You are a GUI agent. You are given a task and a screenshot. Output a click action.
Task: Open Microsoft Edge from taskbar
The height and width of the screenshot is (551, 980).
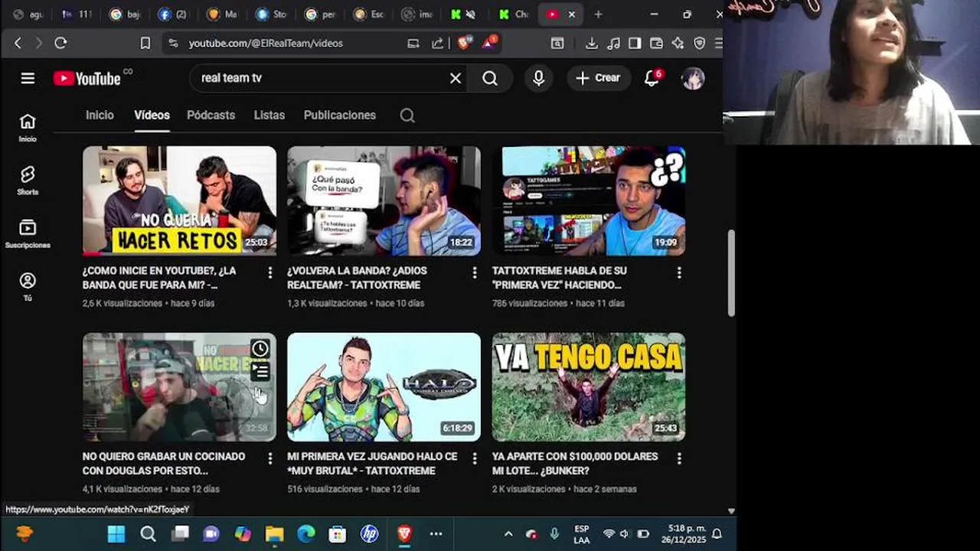pos(306,534)
